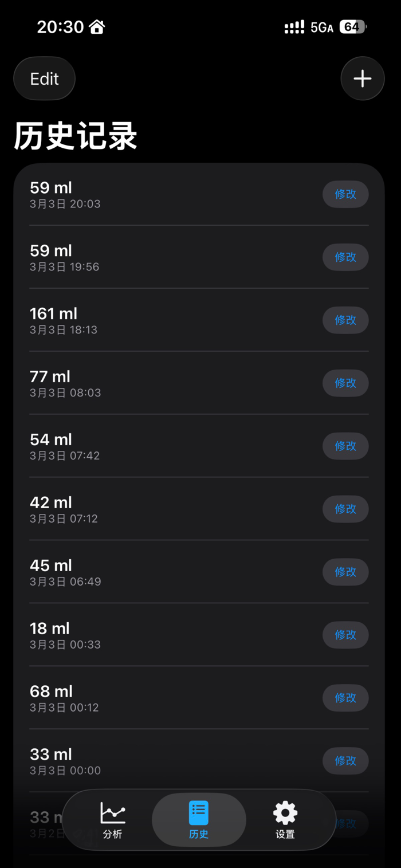Select the 45 ml history row
Image resolution: width=401 pixels, height=868 pixels.
pos(199,572)
